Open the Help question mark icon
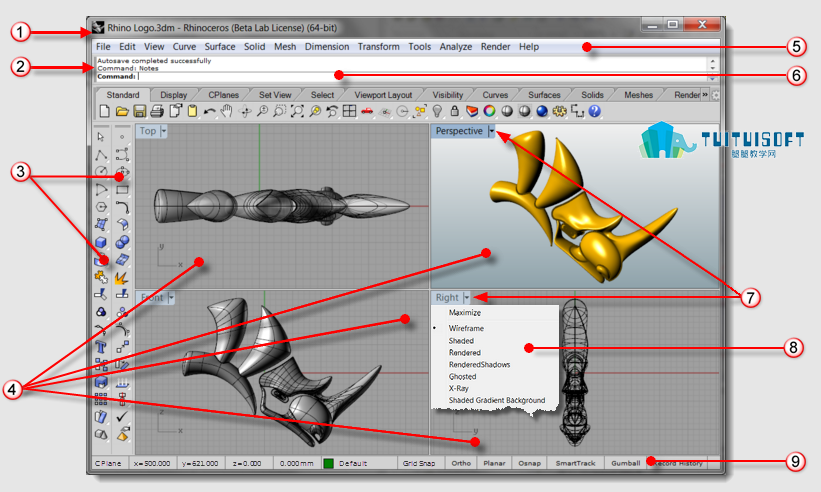This screenshot has width=821, height=492. tap(594, 111)
